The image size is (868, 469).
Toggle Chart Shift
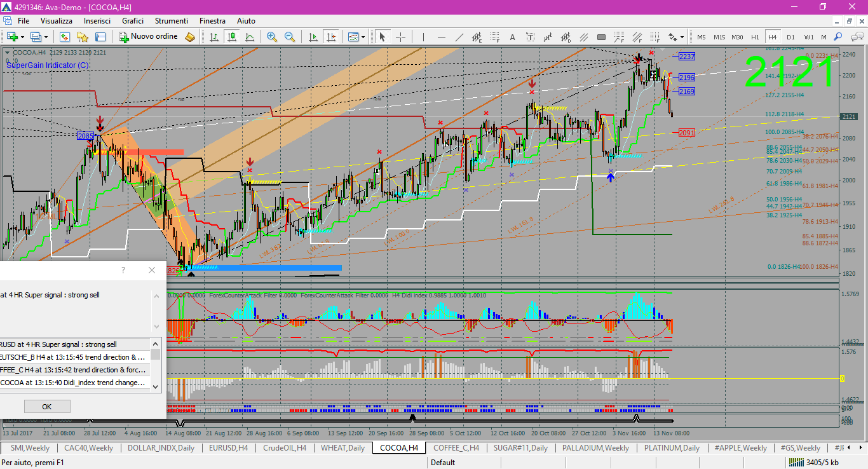[x=330, y=37]
